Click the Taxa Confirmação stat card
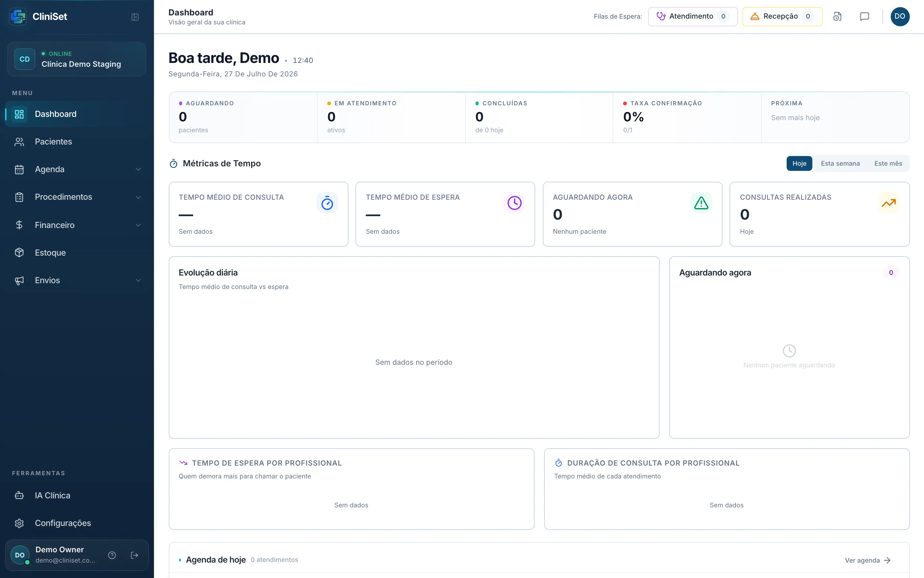924x578 pixels. 687,117
